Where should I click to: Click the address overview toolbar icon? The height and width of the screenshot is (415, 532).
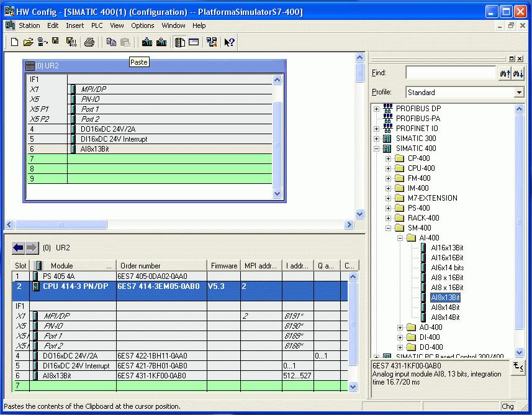tap(194, 42)
